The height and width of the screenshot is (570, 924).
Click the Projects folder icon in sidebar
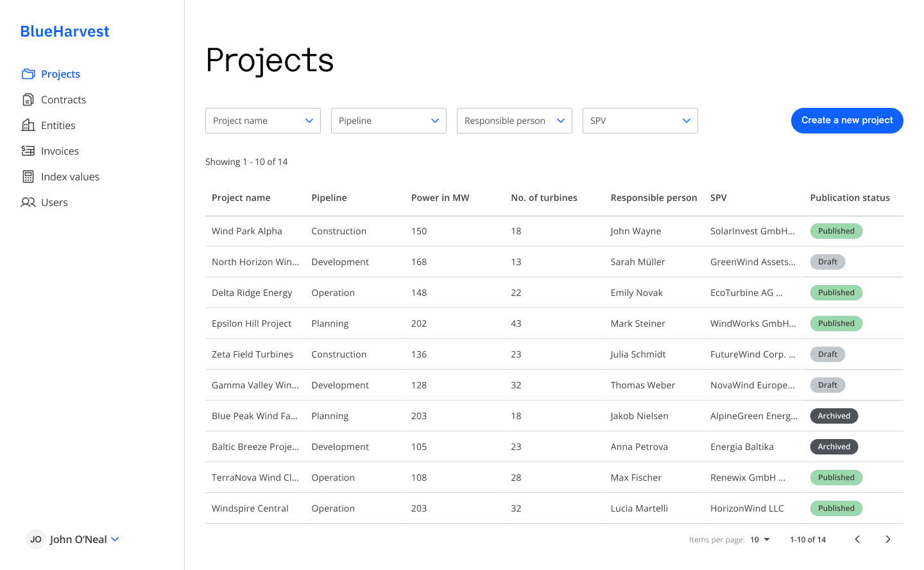pyautogui.click(x=28, y=74)
